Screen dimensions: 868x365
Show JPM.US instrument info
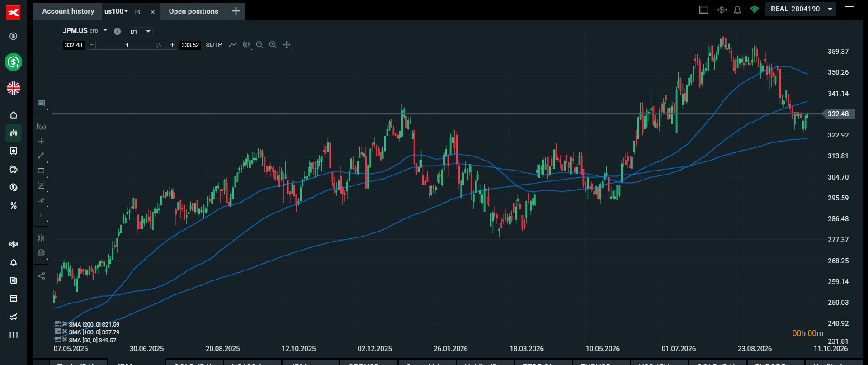(x=117, y=31)
